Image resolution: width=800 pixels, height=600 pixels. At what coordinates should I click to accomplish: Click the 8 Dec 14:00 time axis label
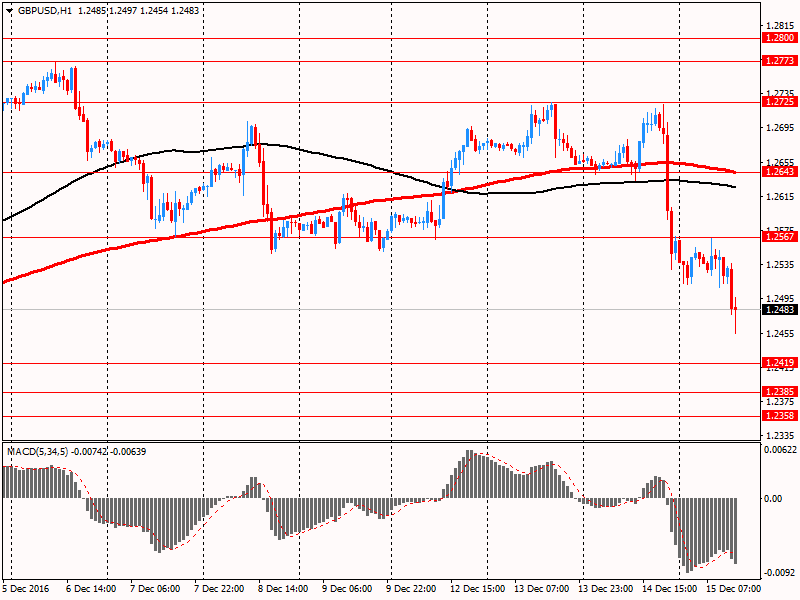(283, 589)
